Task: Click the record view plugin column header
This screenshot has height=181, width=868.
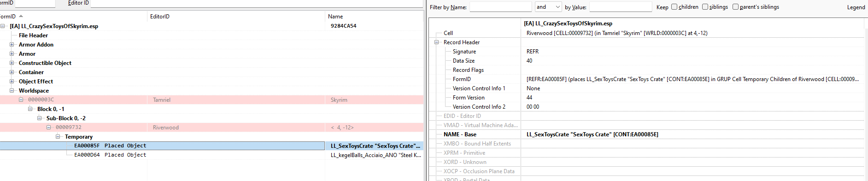Action: [x=692, y=23]
